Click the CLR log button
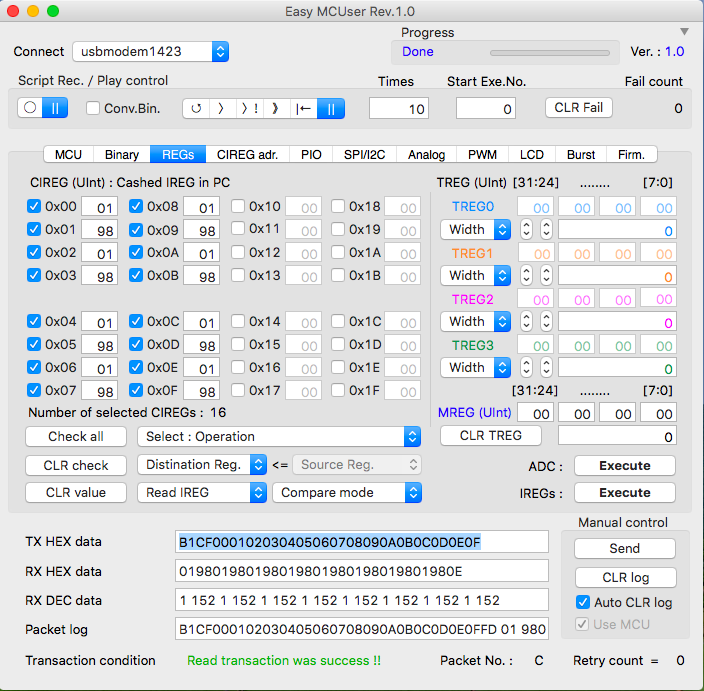Image resolution: width=704 pixels, height=691 pixels. [625, 577]
